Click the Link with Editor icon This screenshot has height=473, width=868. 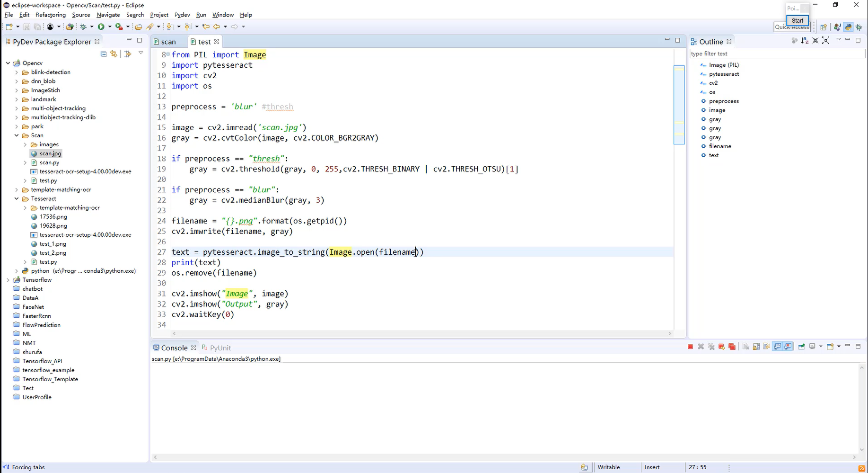tap(114, 54)
